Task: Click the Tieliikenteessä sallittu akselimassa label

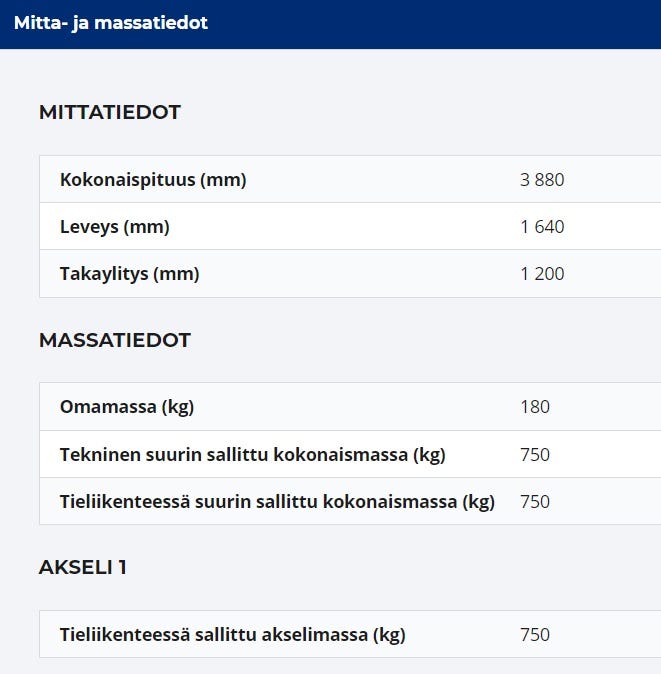Action: 233,635
